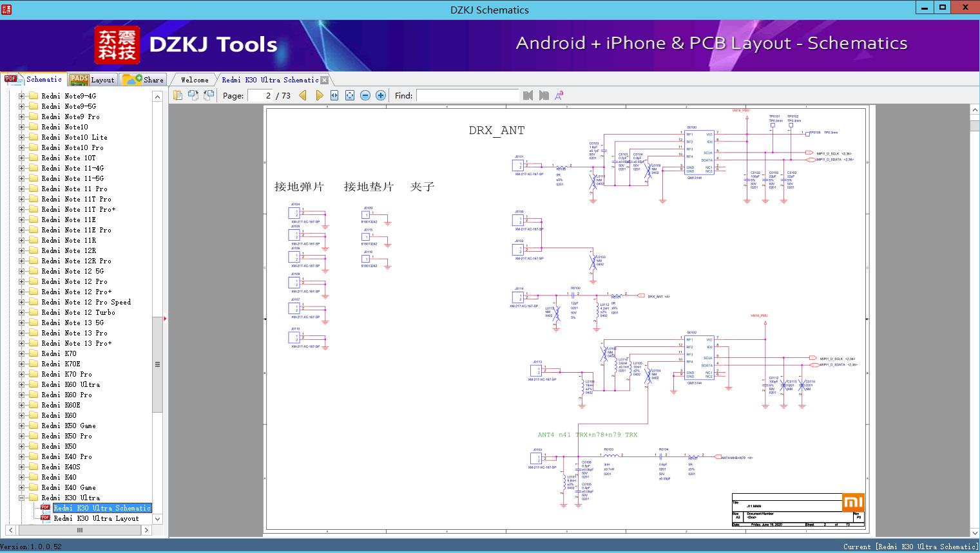Go to next page with right arrow
This screenshot has width=980, height=553.
pyautogui.click(x=319, y=95)
